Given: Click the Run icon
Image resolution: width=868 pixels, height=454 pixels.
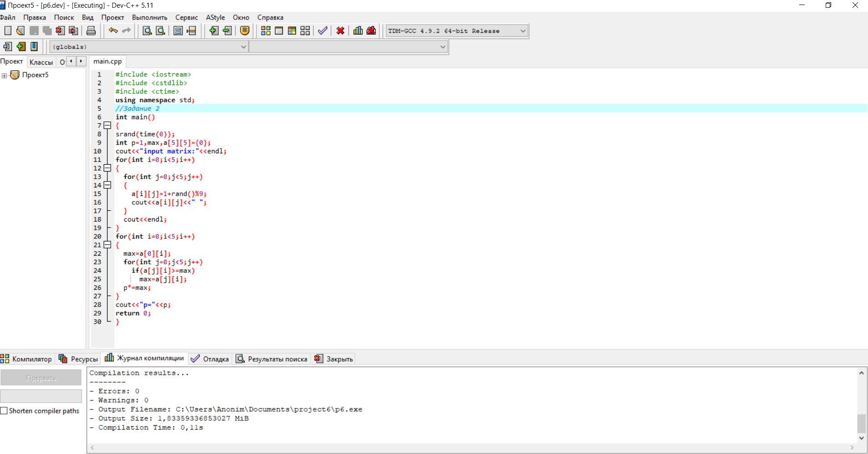Looking at the screenshot, I should [279, 30].
